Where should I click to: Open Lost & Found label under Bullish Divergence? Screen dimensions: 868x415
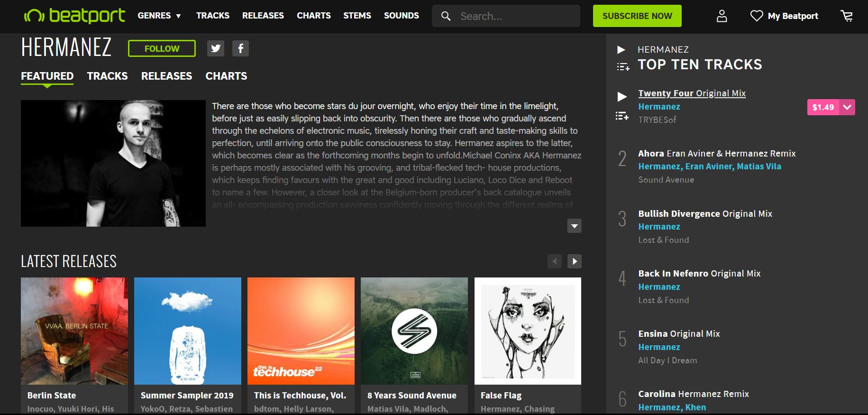[x=664, y=240]
